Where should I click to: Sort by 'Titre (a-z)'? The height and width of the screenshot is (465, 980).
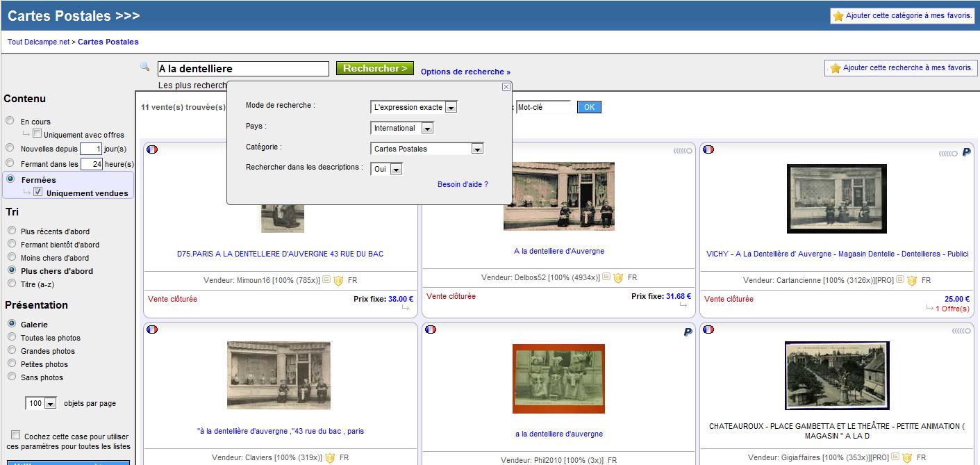point(11,283)
